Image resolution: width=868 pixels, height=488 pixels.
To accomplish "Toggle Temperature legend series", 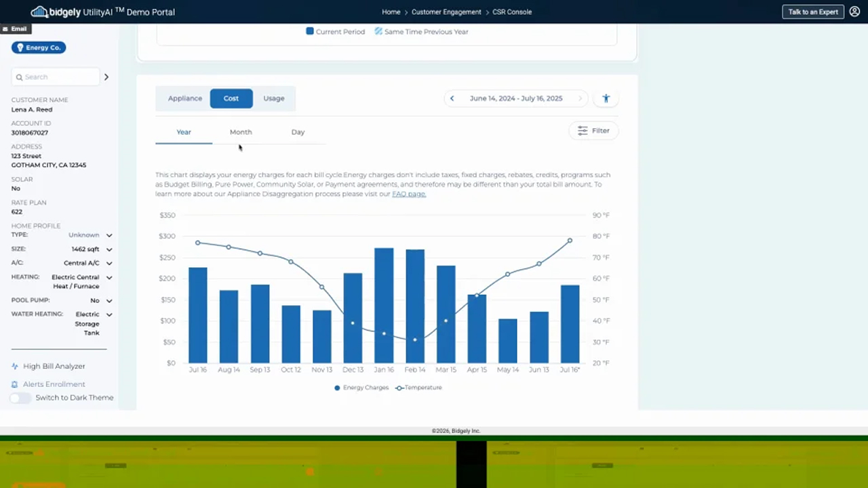I will (419, 388).
